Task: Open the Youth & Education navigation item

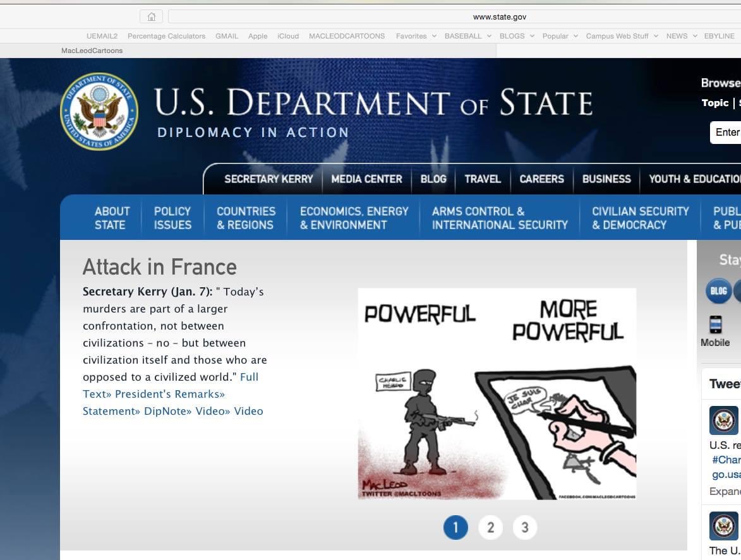Action: tap(694, 179)
